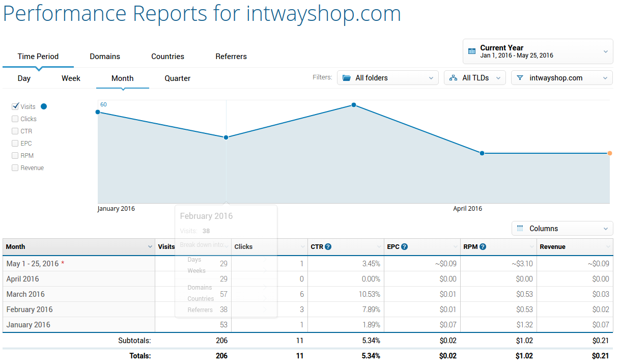The width and height of the screenshot is (620, 364).
Task: Click the hierarchy icon in All TLDs filter
Action: [x=453, y=78]
